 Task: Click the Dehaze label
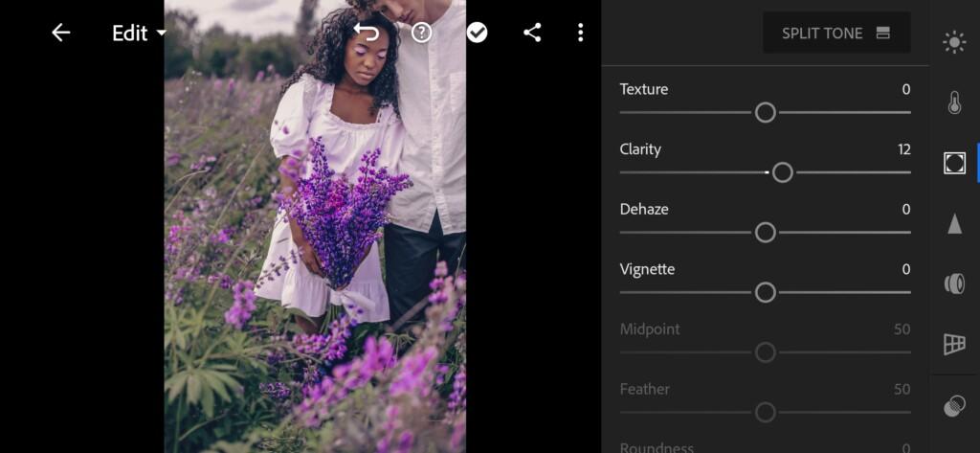pos(644,210)
